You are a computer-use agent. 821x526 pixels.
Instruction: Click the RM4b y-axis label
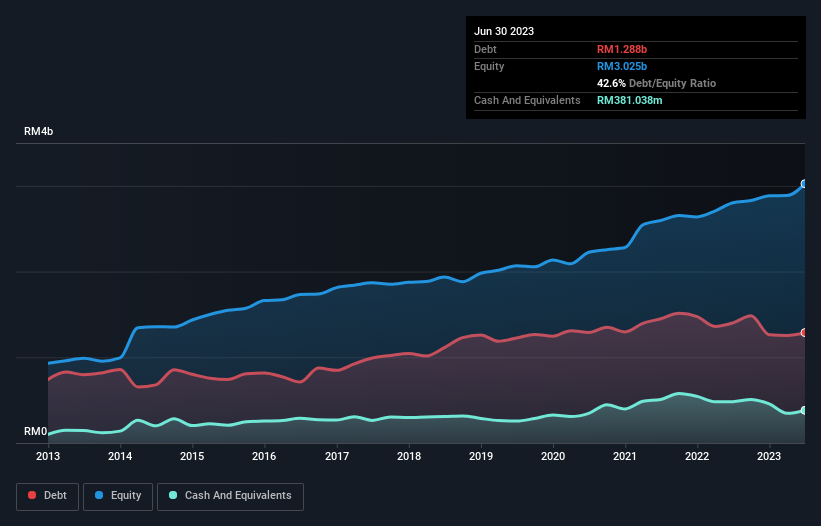click(x=38, y=131)
